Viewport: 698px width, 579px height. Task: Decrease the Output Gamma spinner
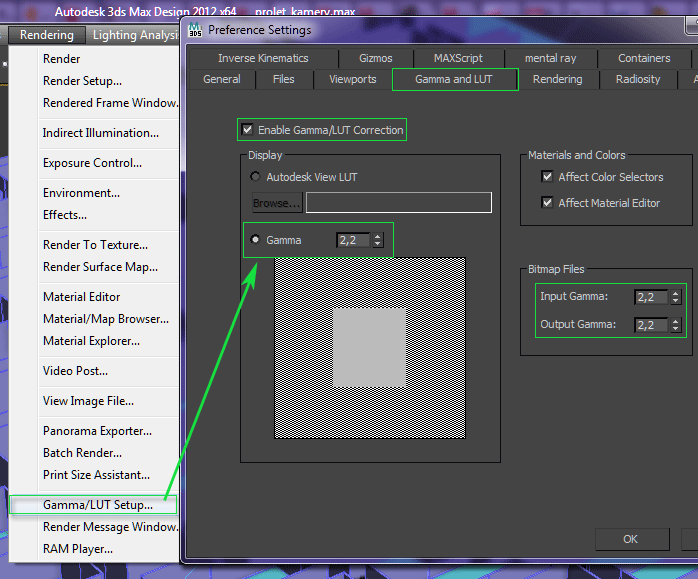point(675,328)
